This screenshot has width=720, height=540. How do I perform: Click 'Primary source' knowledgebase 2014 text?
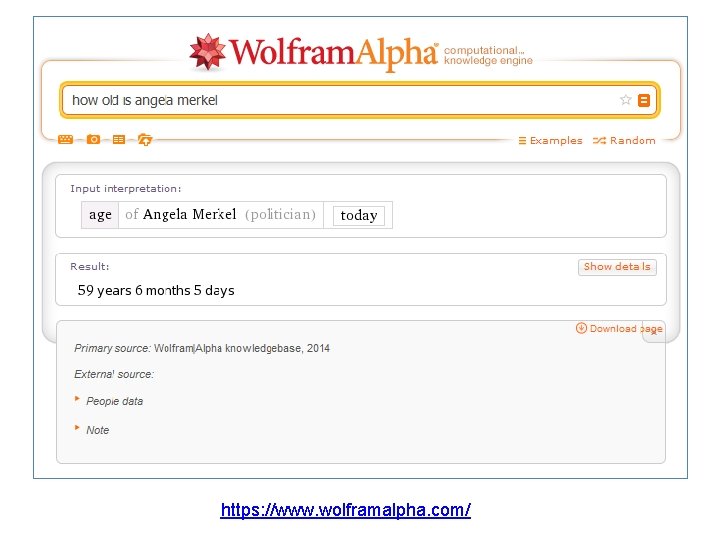pyautogui.click(x=202, y=348)
